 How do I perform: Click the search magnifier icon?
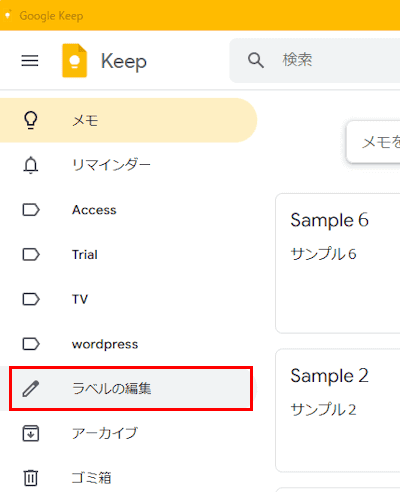tap(256, 60)
